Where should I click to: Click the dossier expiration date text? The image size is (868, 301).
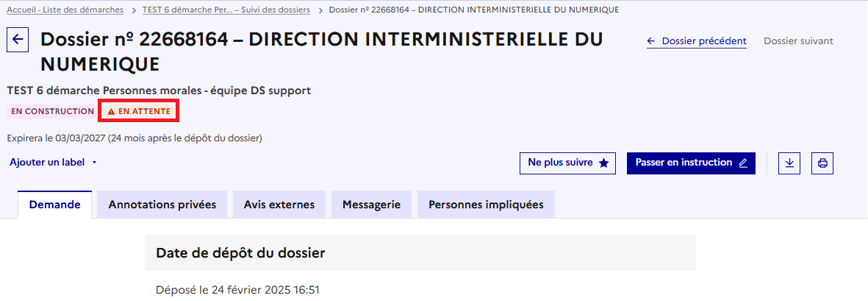click(134, 138)
